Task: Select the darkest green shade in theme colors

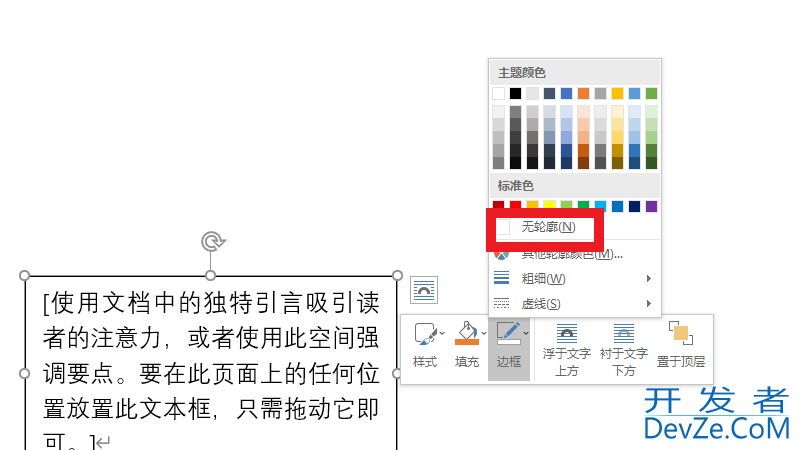Action: [x=651, y=163]
